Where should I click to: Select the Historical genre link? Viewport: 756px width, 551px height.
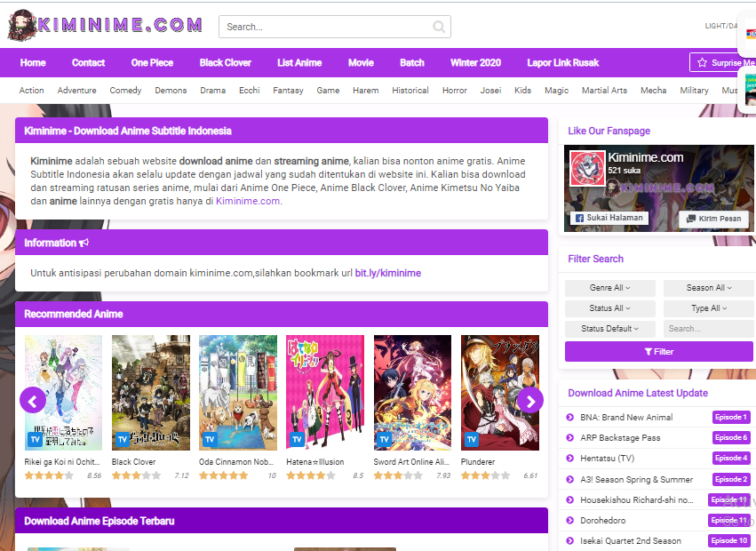410,91
